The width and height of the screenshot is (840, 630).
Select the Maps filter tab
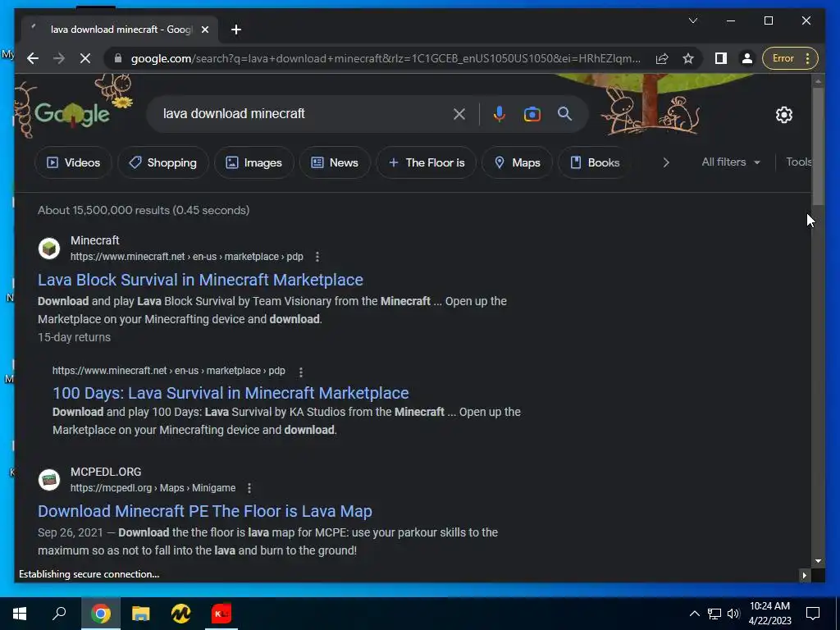tap(517, 163)
